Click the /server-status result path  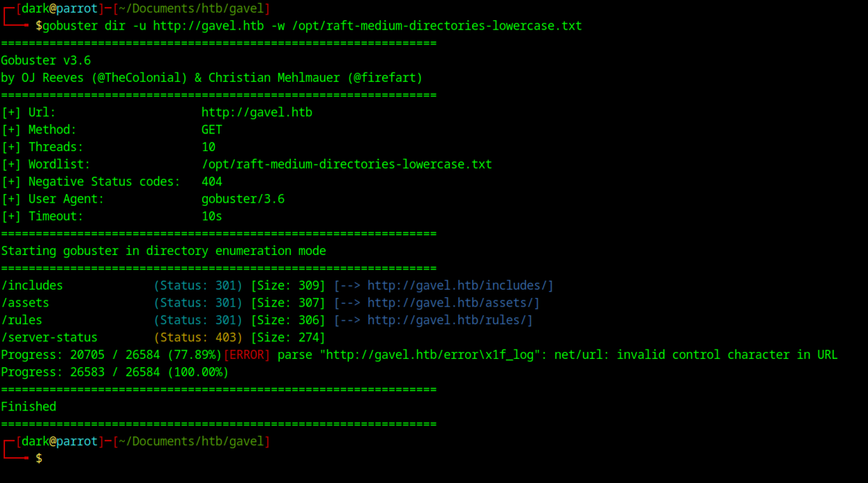click(x=49, y=338)
